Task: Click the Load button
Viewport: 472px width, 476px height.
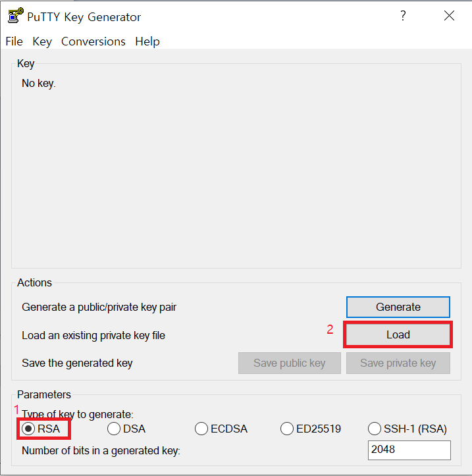Action: [x=398, y=334]
